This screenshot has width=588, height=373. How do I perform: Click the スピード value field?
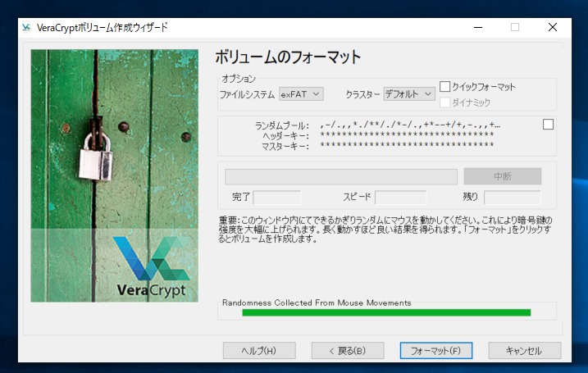pyautogui.click(x=401, y=198)
